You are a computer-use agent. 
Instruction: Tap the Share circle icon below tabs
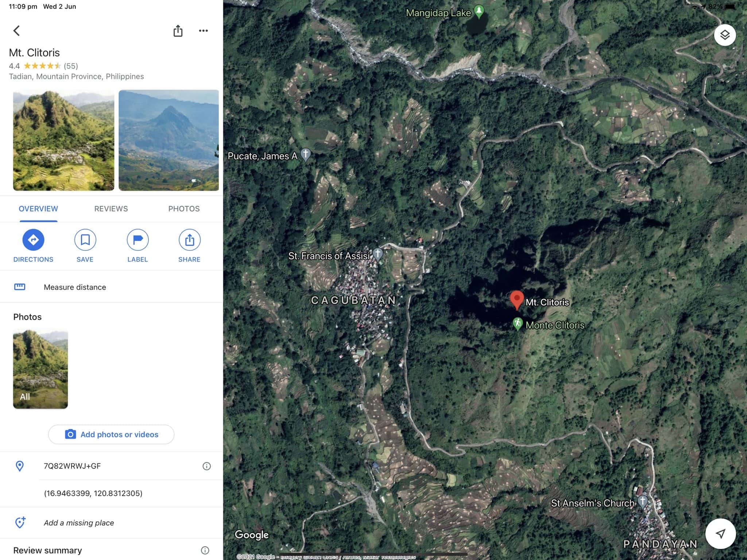click(x=189, y=240)
